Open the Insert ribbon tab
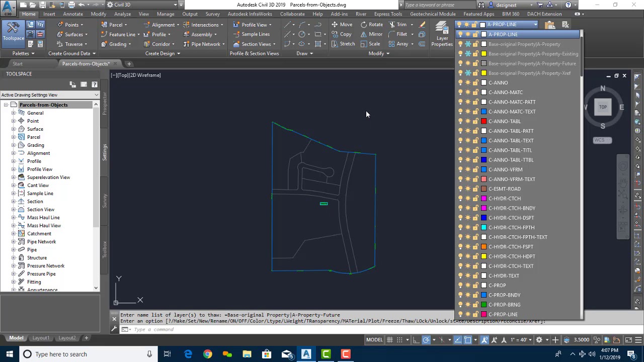The height and width of the screenshot is (362, 644). pos(49,14)
